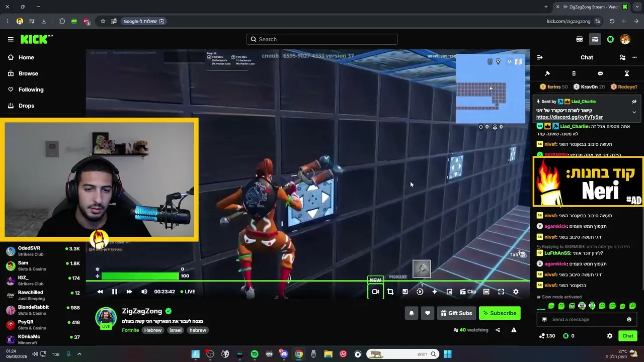Screen dimensions: 644x362
Task: Toggle fullscreen video
Action: (501, 292)
